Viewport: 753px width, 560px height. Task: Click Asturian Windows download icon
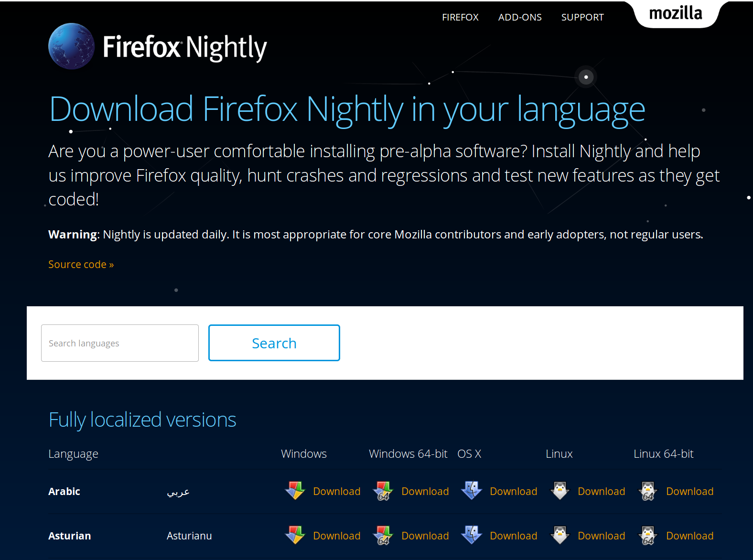coord(295,535)
